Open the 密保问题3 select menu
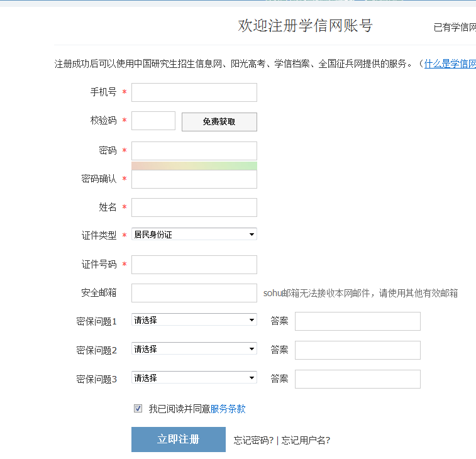This screenshot has height=459, width=476. pos(194,378)
